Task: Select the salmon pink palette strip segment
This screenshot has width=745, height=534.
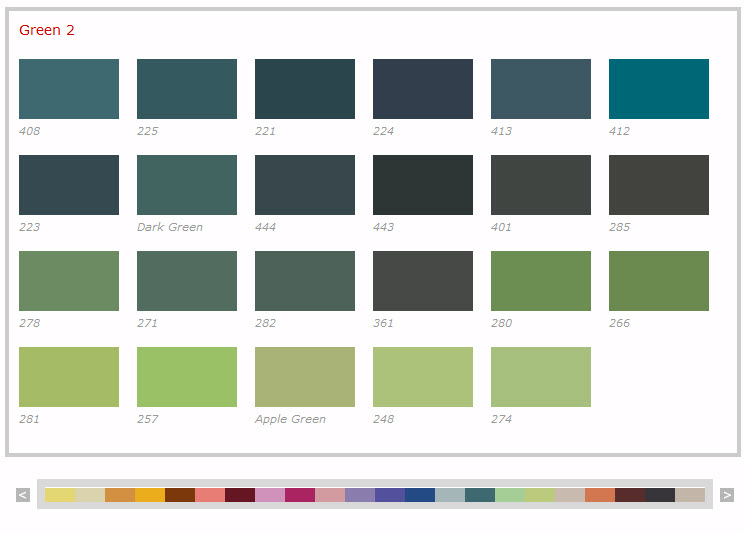Action: pos(210,495)
